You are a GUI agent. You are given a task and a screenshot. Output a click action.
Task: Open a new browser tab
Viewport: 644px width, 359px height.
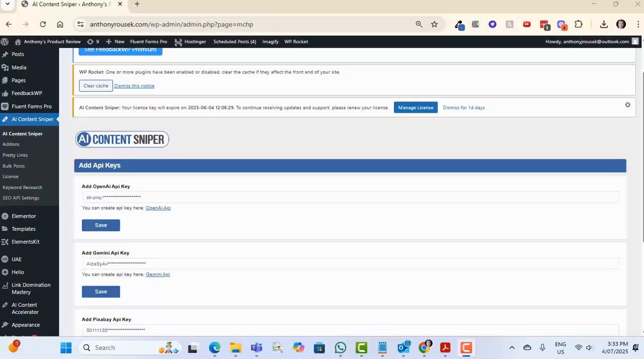click(x=137, y=4)
